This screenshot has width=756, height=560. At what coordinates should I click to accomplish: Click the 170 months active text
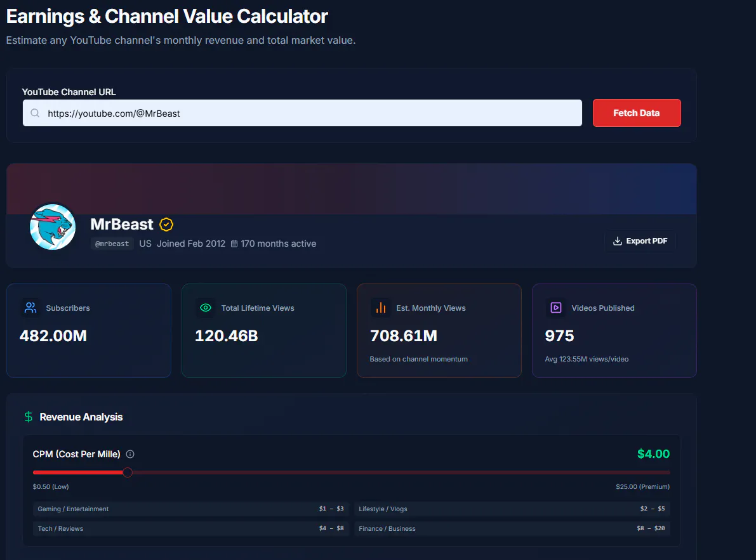click(279, 244)
